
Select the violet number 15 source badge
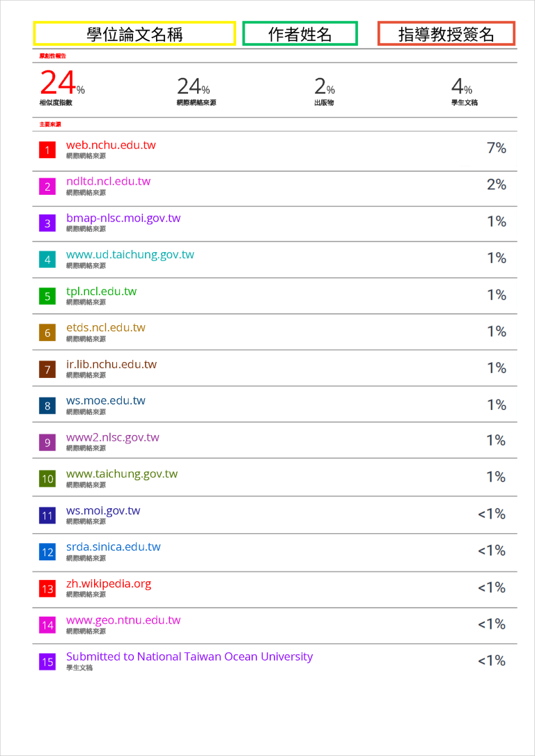(x=47, y=661)
